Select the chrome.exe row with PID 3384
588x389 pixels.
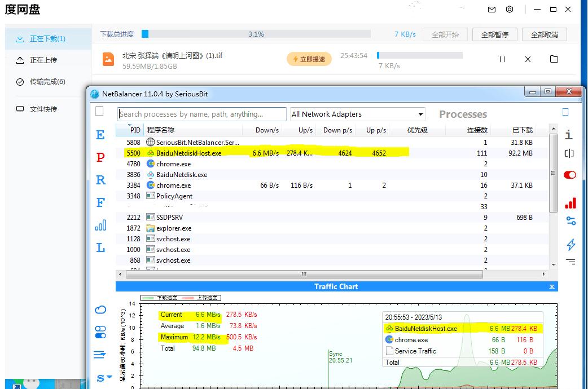click(x=332, y=185)
